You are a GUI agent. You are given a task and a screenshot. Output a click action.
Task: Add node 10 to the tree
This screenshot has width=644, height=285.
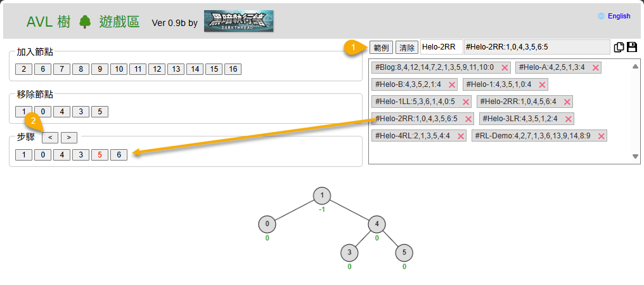point(119,69)
